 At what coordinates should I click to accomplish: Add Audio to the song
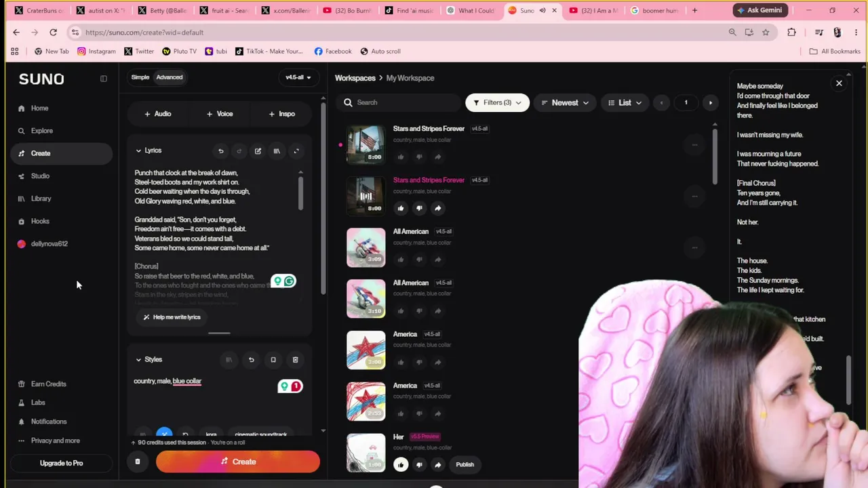pos(157,114)
